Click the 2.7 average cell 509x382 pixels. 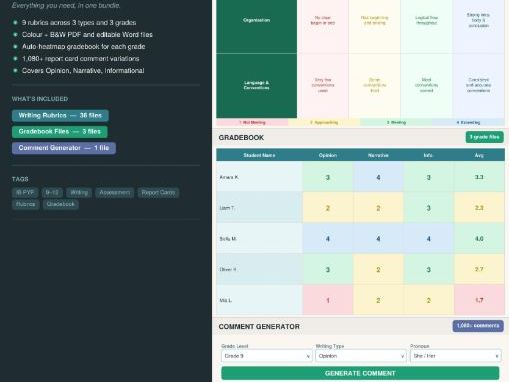point(479,269)
